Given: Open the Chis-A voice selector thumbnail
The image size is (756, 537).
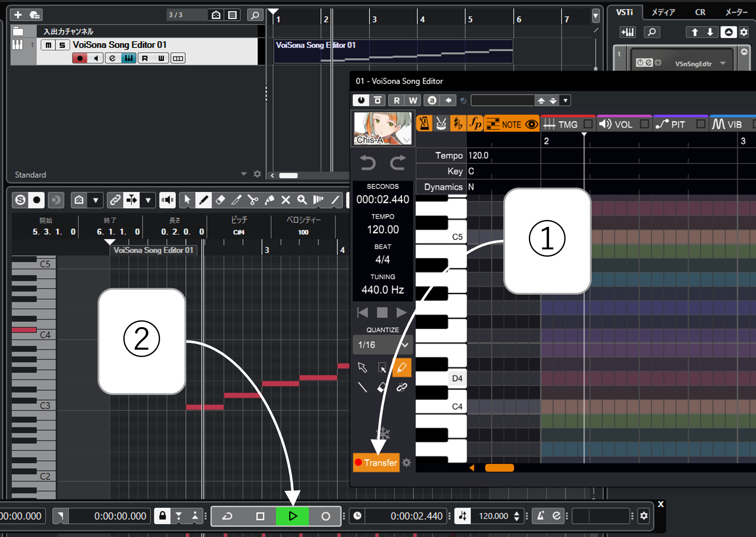Looking at the screenshot, I should [x=383, y=129].
